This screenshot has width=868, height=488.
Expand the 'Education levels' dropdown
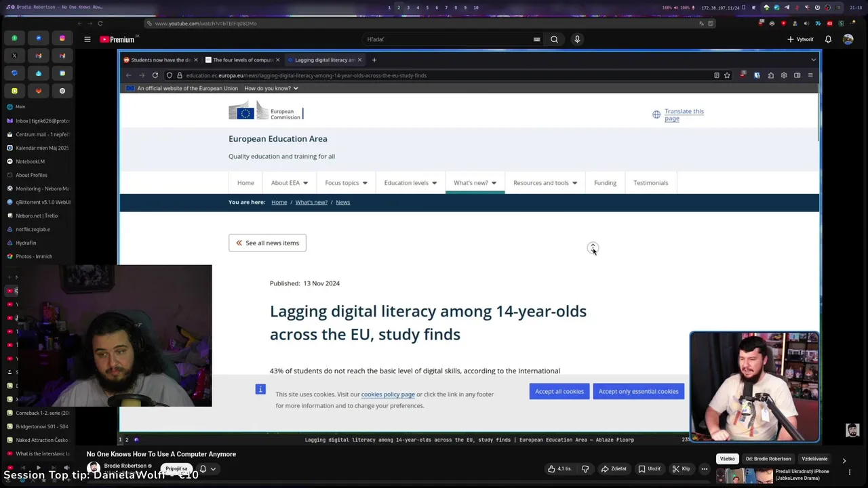point(410,182)
